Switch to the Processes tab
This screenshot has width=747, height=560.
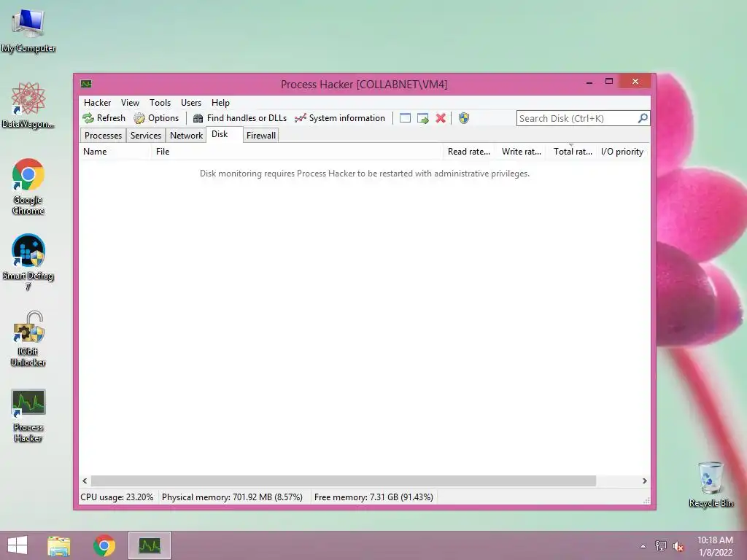coord(103,135)
